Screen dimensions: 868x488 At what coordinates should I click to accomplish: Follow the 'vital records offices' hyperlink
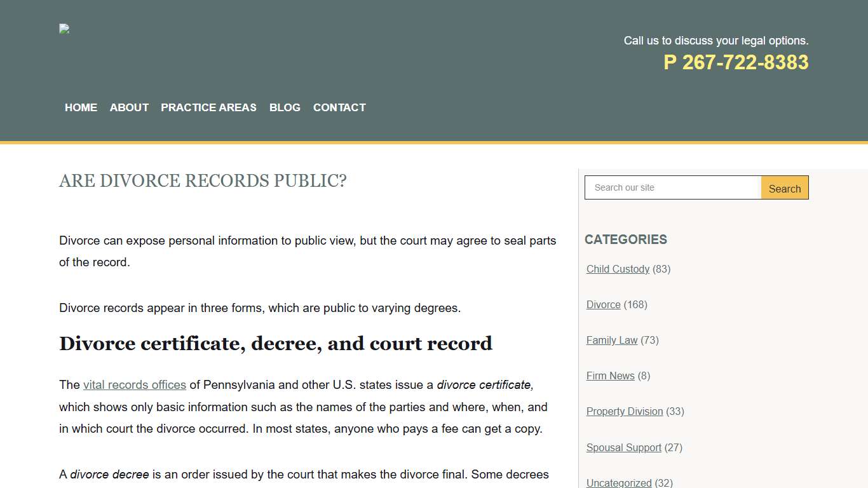coord(134,384)
